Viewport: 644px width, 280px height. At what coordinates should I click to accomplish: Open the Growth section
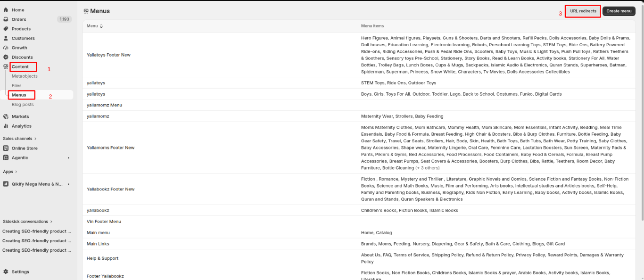coord(19,48)
